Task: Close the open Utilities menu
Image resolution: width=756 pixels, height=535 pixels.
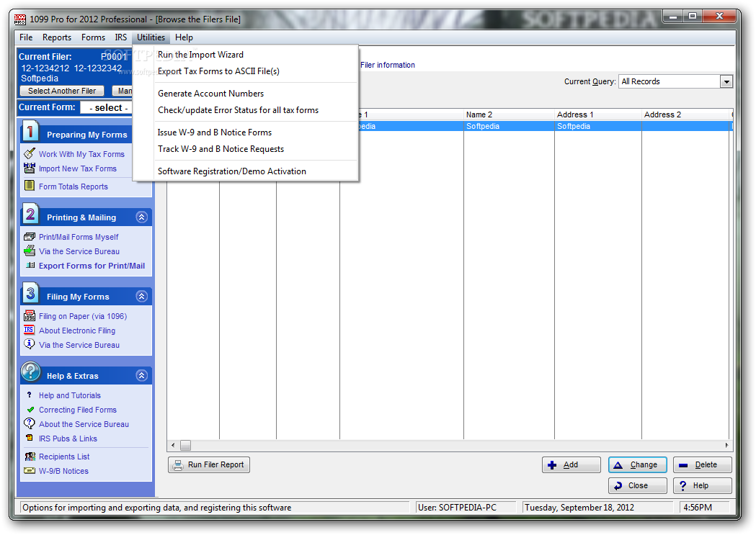Action: point(151,37)
